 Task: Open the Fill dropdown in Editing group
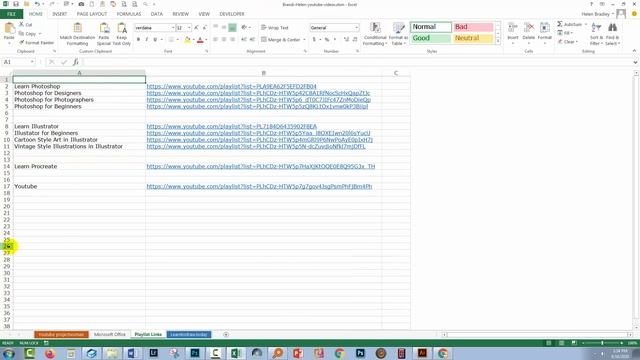tap(565, 33)
